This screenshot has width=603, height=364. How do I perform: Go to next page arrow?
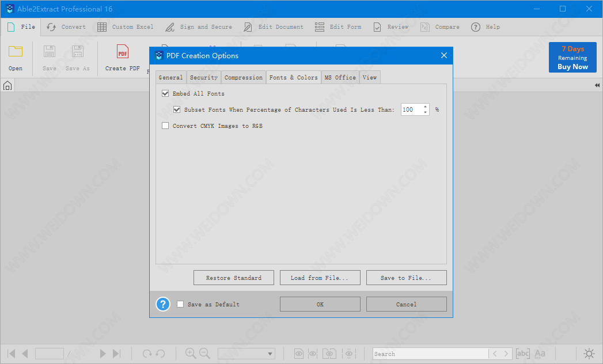pos(103,353)
